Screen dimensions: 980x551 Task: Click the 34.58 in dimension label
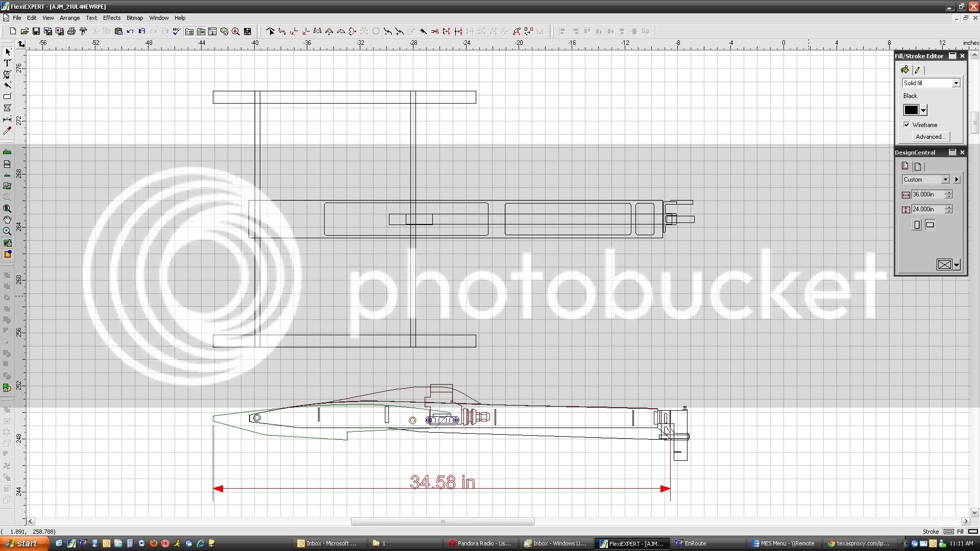[x=443, y=482]
